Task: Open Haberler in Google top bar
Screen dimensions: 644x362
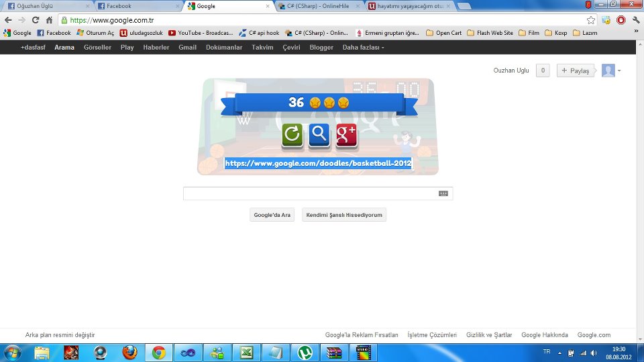Action: (156, 47)
